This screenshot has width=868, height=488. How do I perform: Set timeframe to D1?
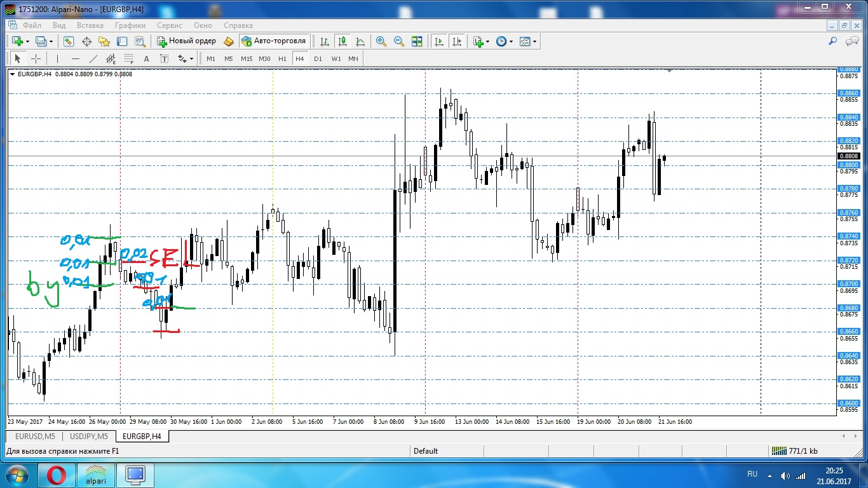coord(318,58)
